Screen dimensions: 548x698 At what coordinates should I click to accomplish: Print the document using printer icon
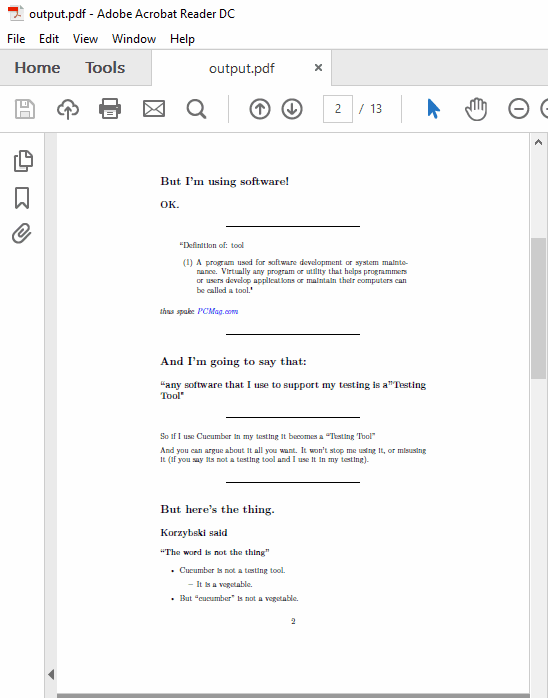click(x=110, y=109)
